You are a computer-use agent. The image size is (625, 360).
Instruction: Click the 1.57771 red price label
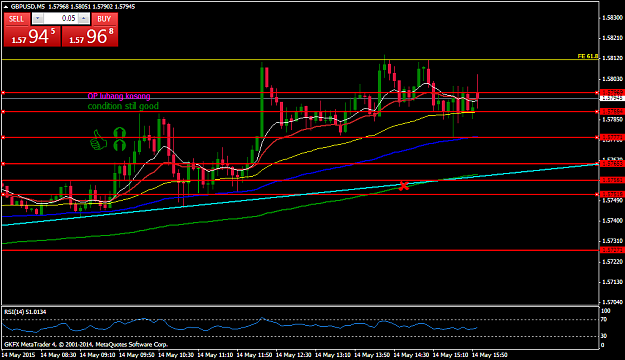click(x=612, y=138)
